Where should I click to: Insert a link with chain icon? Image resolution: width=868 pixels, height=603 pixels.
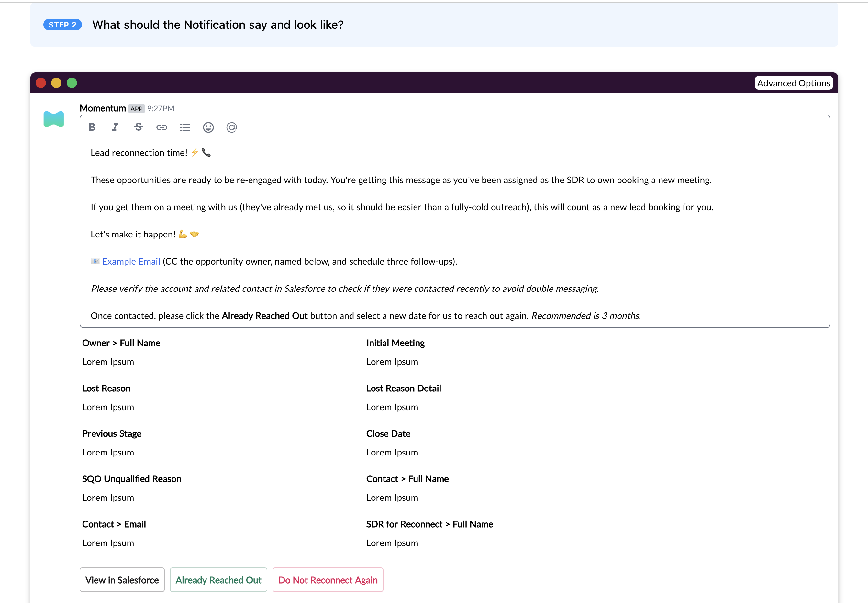point(161,127)
